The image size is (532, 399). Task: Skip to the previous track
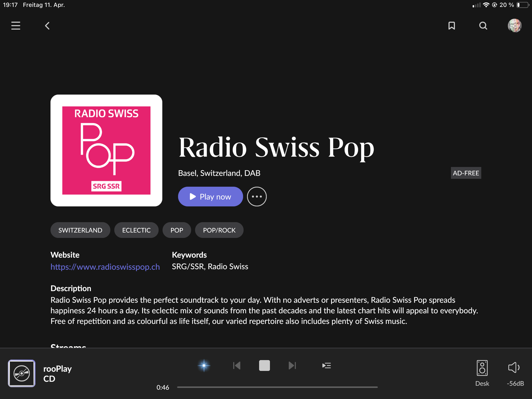click(x=237, y=366)
